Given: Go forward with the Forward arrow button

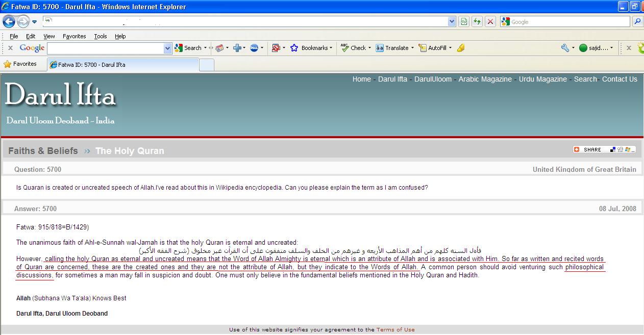Looking at the screenshot, I should (23, 21).
